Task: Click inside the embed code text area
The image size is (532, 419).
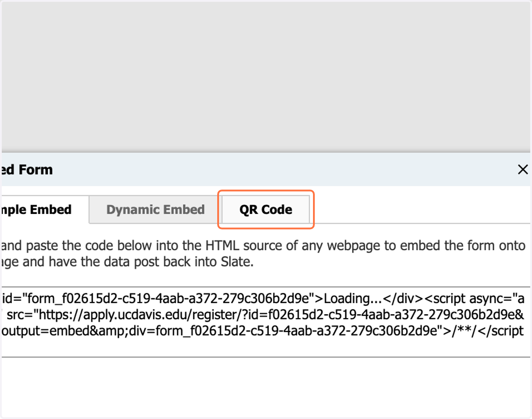Action: pyautogui.click(x=266, y=322)
